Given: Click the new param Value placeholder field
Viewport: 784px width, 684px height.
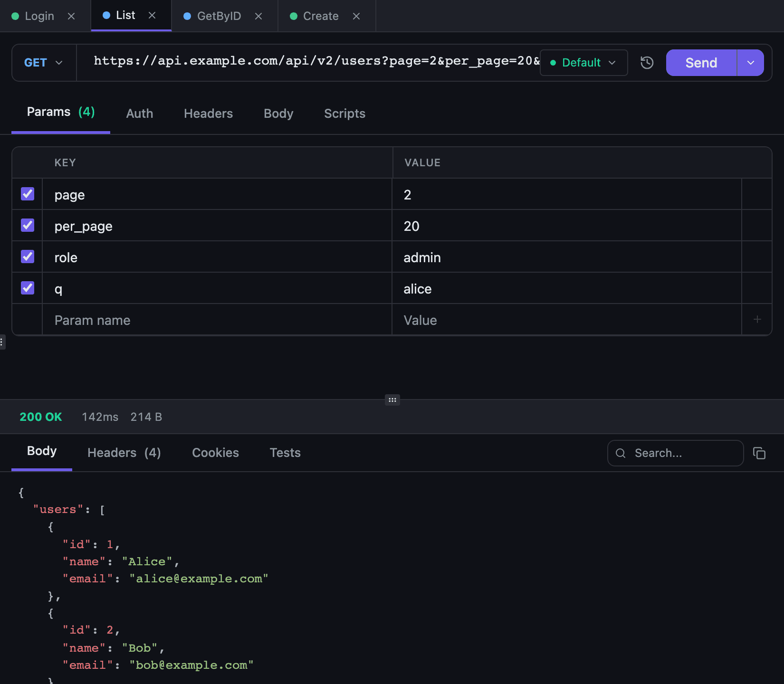Looking at the screenshot, I should coord(567,320).
